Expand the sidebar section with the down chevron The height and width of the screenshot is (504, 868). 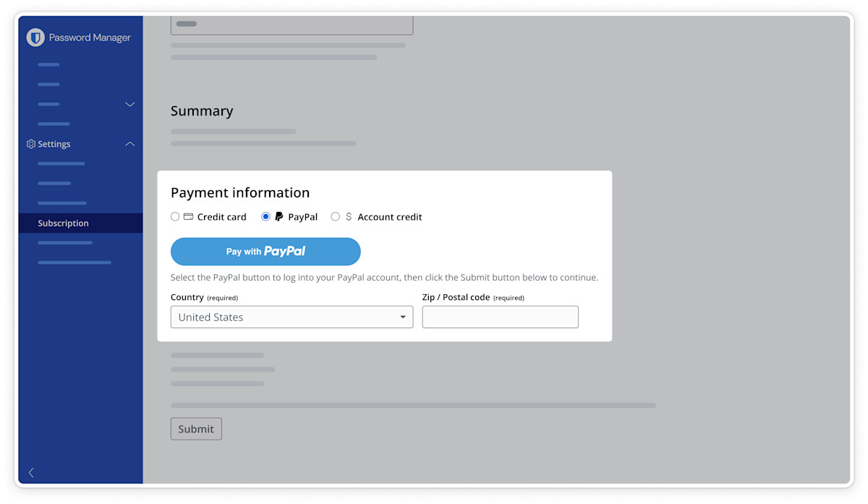(130, 104)
